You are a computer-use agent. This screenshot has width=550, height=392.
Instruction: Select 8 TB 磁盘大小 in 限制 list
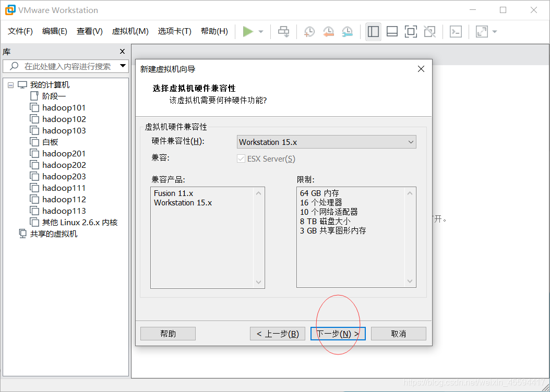pyautogui.click(x=325, y=222)
